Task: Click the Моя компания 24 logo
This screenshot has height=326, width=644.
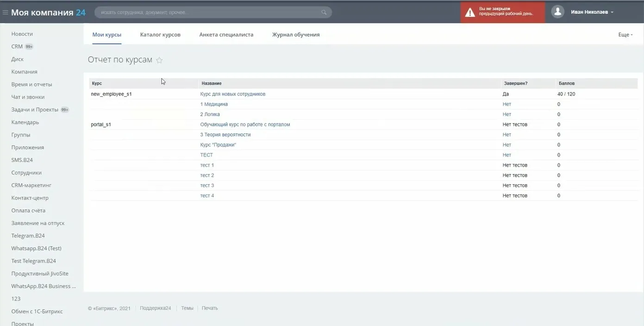Action: [x=48, y=13]
